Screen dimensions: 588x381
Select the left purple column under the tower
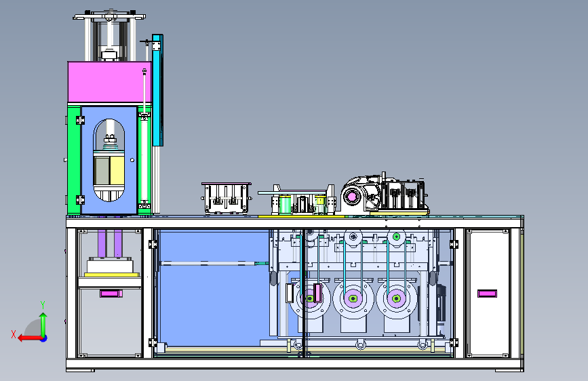[x=102, y=243]
